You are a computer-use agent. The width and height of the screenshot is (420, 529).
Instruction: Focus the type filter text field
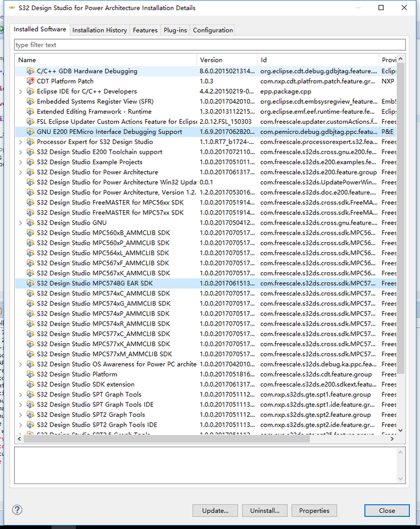(x=210, y=45)
